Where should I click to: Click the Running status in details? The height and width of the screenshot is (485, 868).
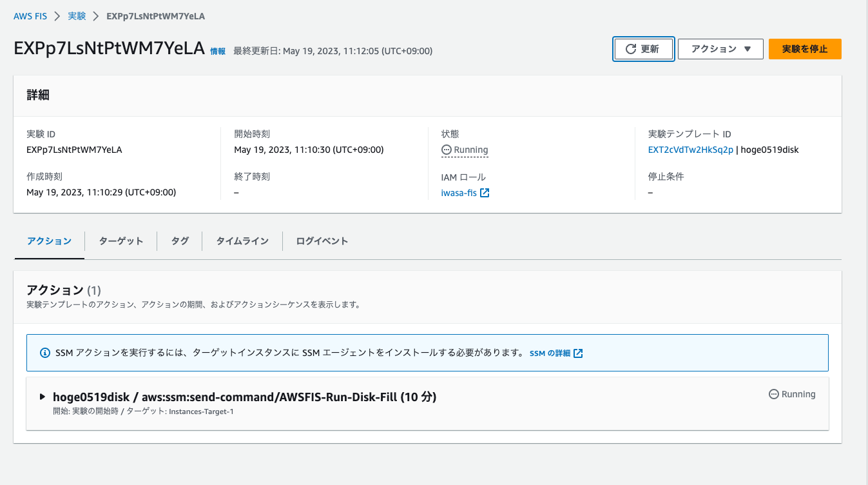click(x=465, y=150)
